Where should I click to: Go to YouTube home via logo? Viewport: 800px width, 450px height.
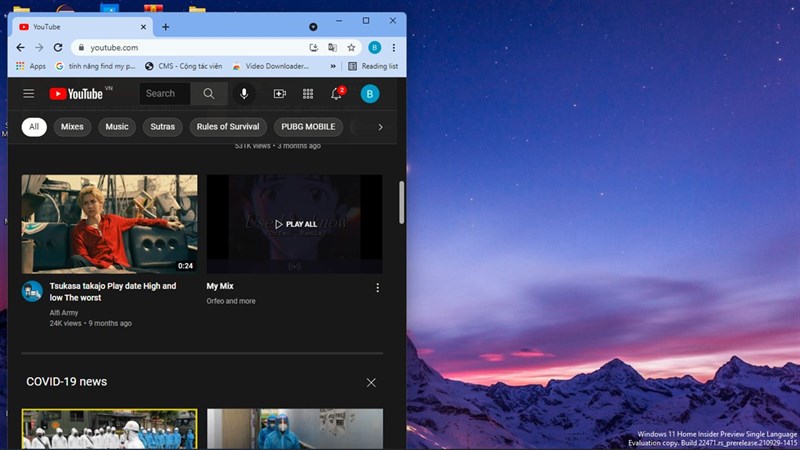pyautogui.click(x=77, y=94)
